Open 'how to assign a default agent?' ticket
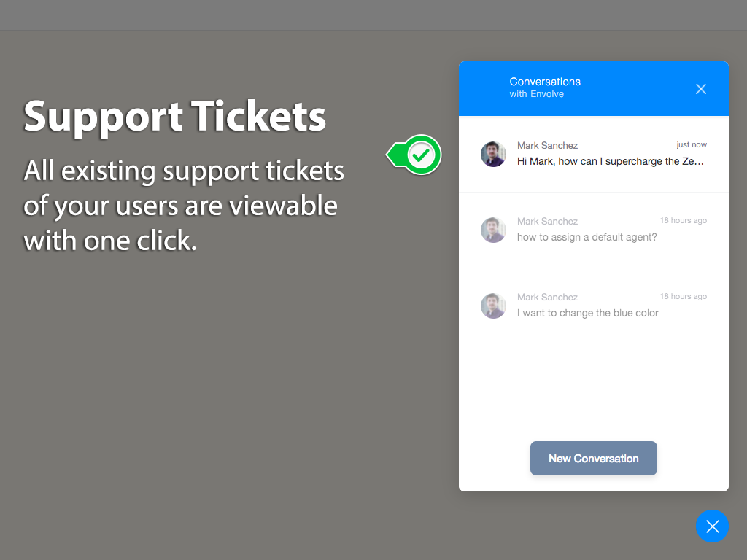The image size is (747, 560). click(587, 237)
